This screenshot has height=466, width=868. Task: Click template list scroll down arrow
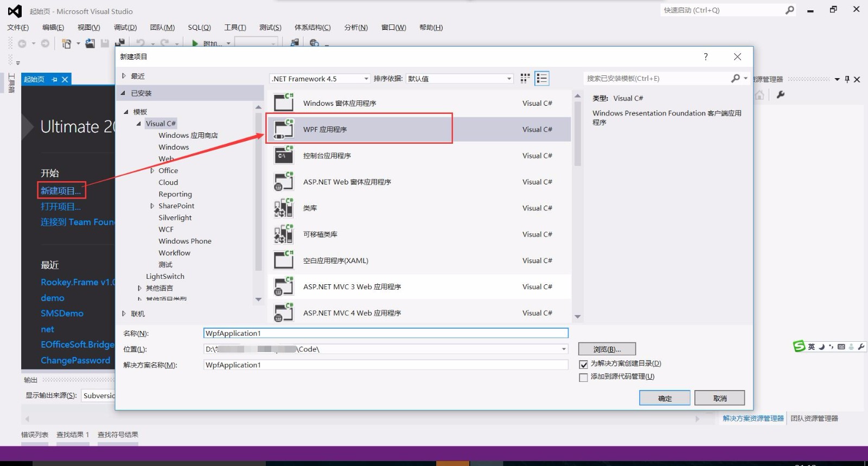(x=577, y=317)
